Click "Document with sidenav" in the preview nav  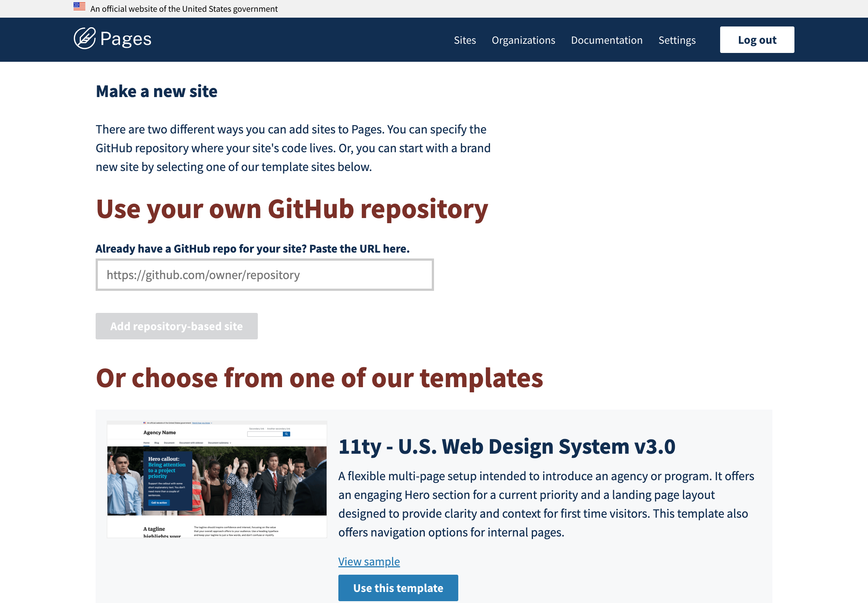(192, 443)
